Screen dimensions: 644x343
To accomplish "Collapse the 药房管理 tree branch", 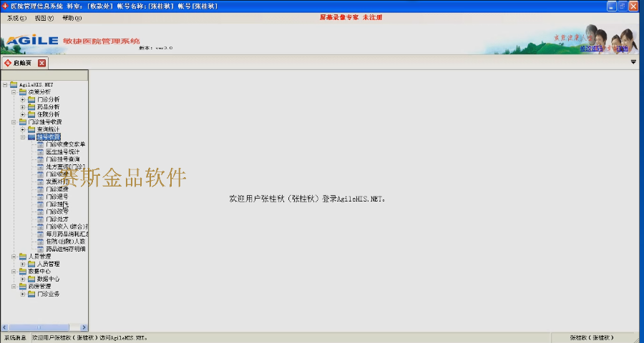I will (x=14, y=287).
